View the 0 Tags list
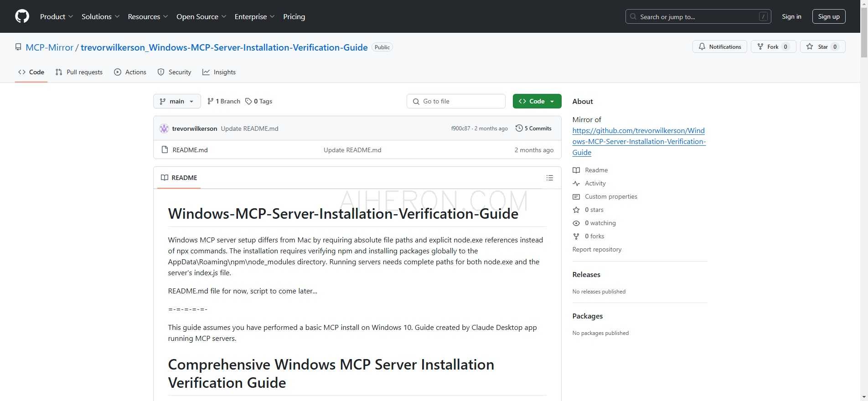868x401 pixels. pyautogui.click(x=259, y=101)
